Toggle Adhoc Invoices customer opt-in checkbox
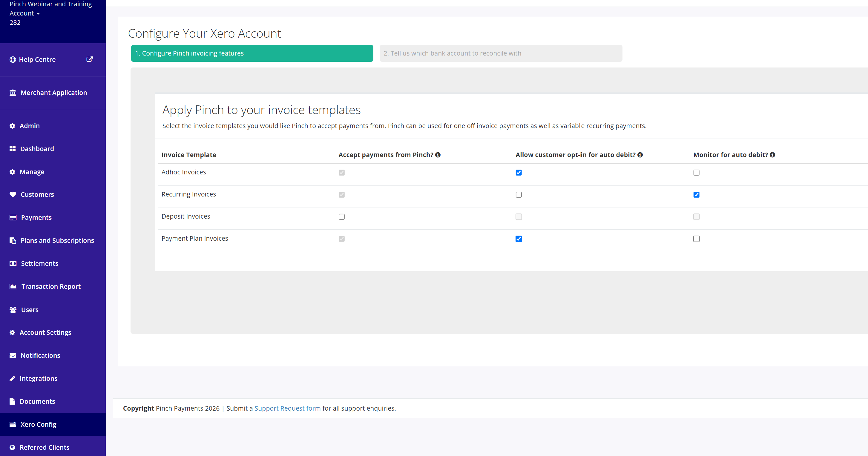Image resolution: width=868 pixels, height=456 pixels. click(x=519, y=173)
